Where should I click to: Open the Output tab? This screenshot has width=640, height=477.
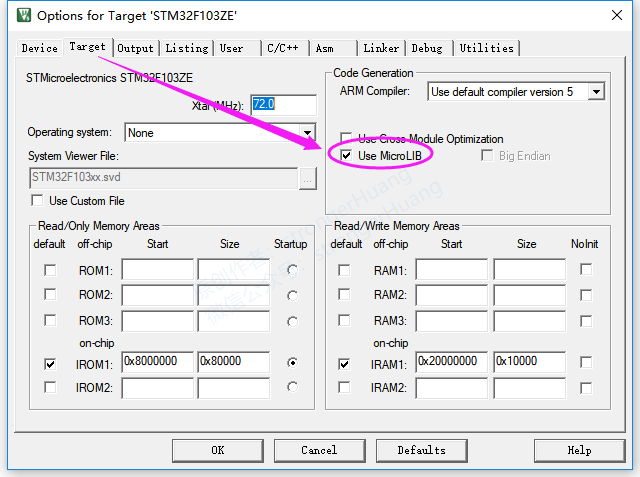click(136, 48)
